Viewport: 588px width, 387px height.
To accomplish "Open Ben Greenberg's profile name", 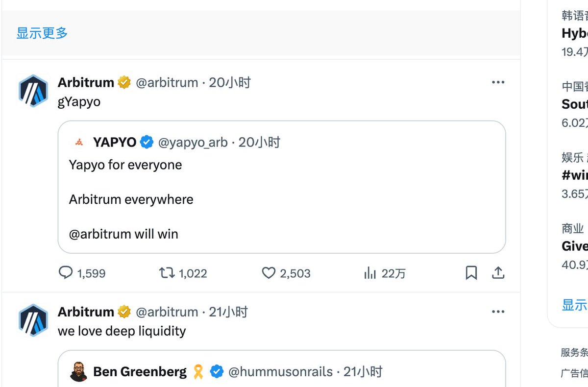I will click(140, 372).
